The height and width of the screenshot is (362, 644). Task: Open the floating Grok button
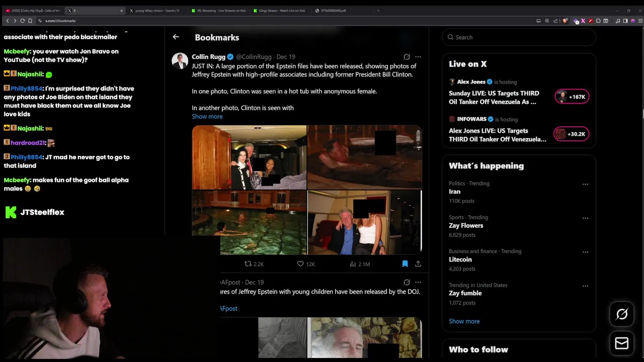pyautogui.click(x=622, y=314)
